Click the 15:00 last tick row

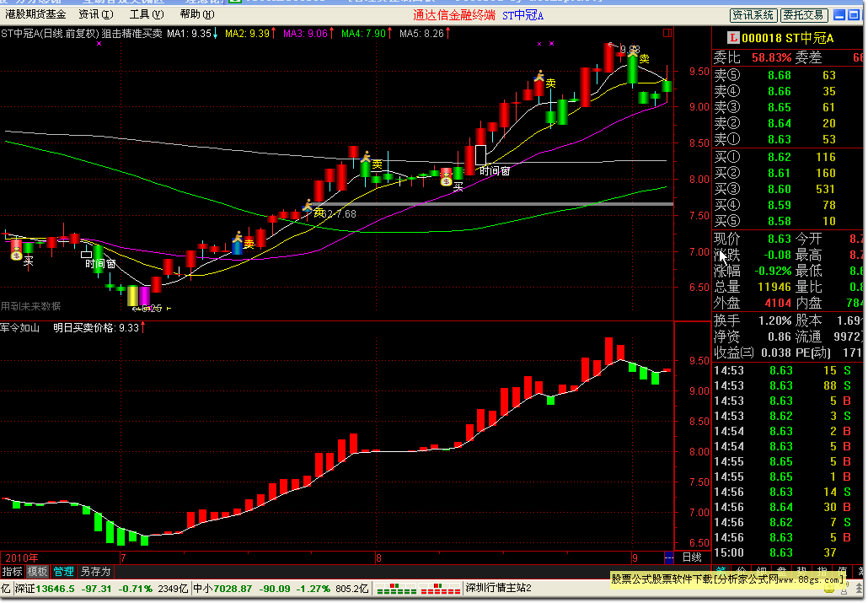pyautogui.click(x=787, y=552)
